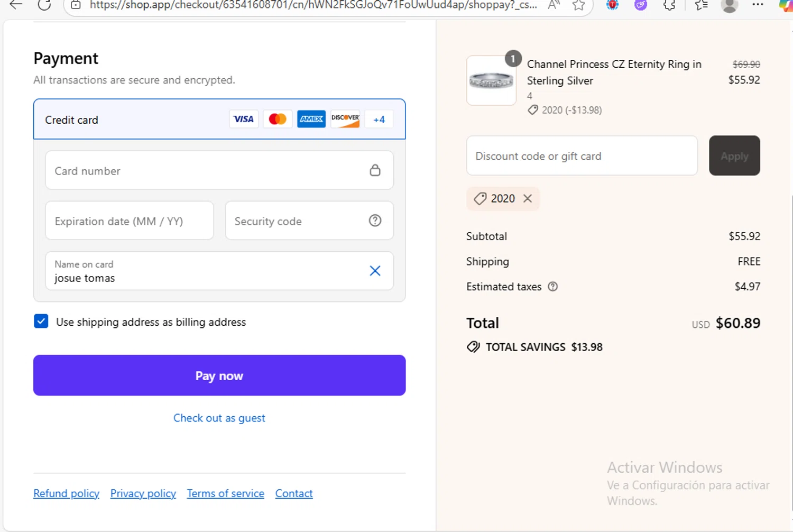793x532 pixels.
Task: Focus the Discount code or gift card field
Action: tap(582, 155)
